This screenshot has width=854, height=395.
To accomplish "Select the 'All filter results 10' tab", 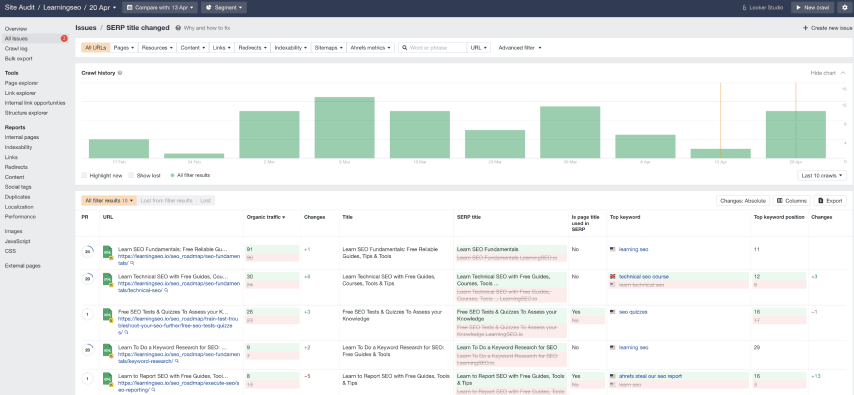I will pyautogui.click(x=109, y=201).
